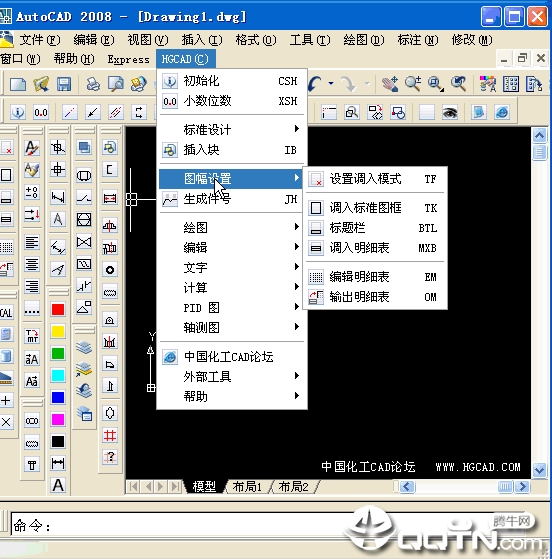Click the text left-align icon in palette
552x559 pixels.
click(32, 243)
